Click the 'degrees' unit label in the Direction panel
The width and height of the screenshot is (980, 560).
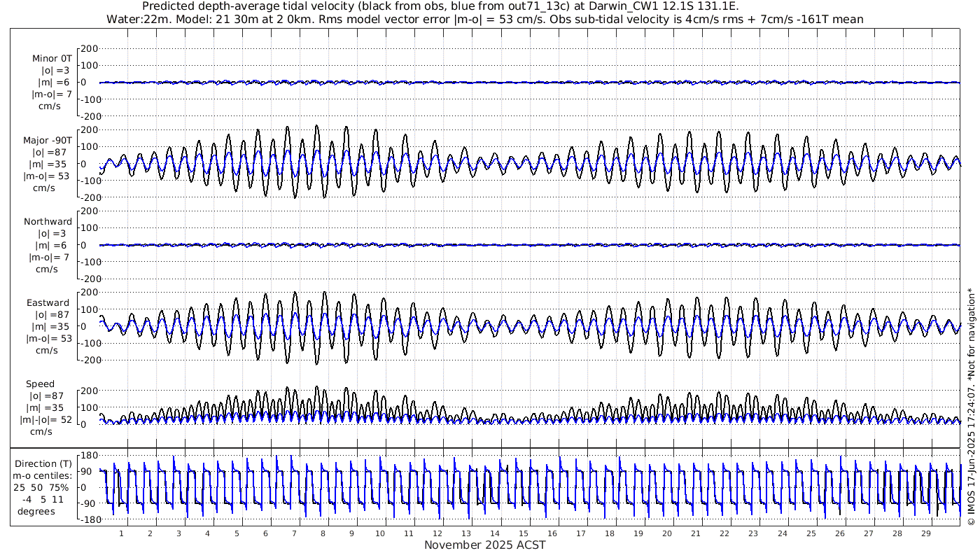[36, 511]
